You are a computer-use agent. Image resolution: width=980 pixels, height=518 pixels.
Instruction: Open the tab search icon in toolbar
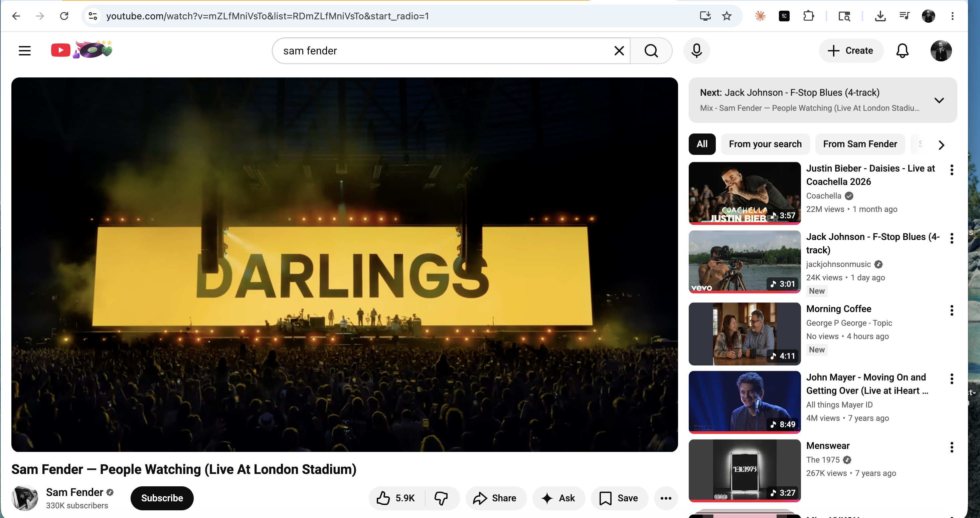[844, 16]
